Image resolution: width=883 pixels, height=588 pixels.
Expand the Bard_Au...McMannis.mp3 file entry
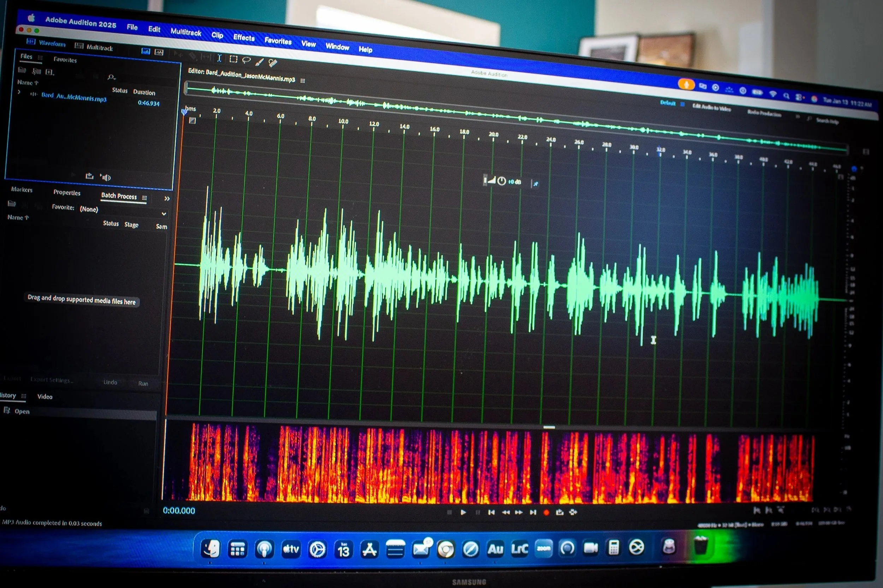coord(19,92)
